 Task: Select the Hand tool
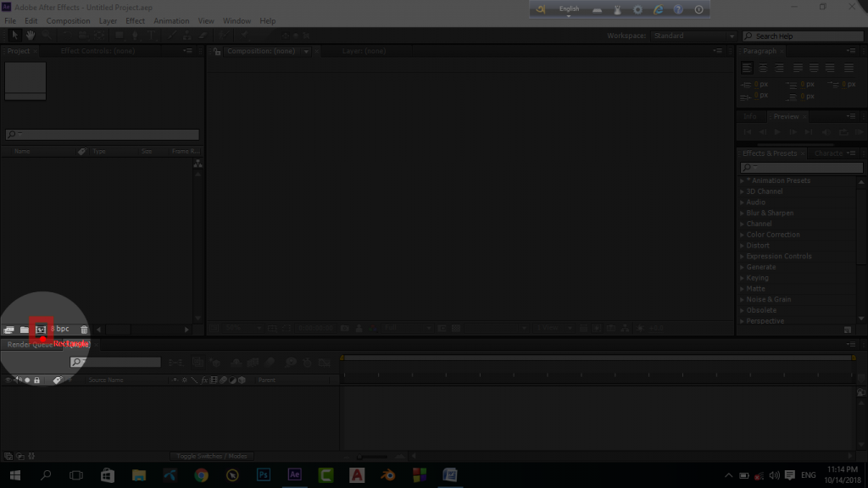tap(31, 36)
